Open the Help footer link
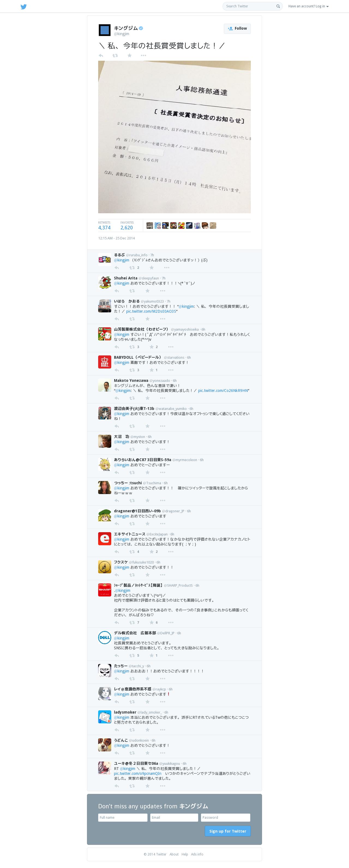This screenshot has width=349, height=868. [185, 854]
